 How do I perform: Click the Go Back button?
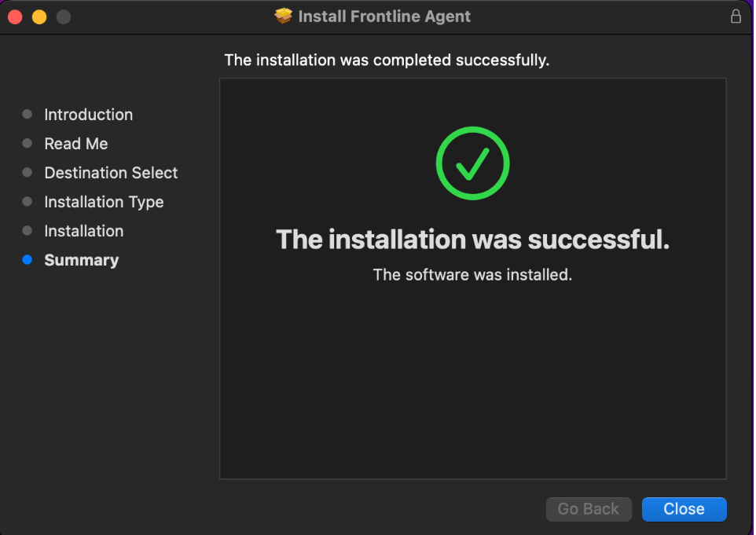[589, 509]
